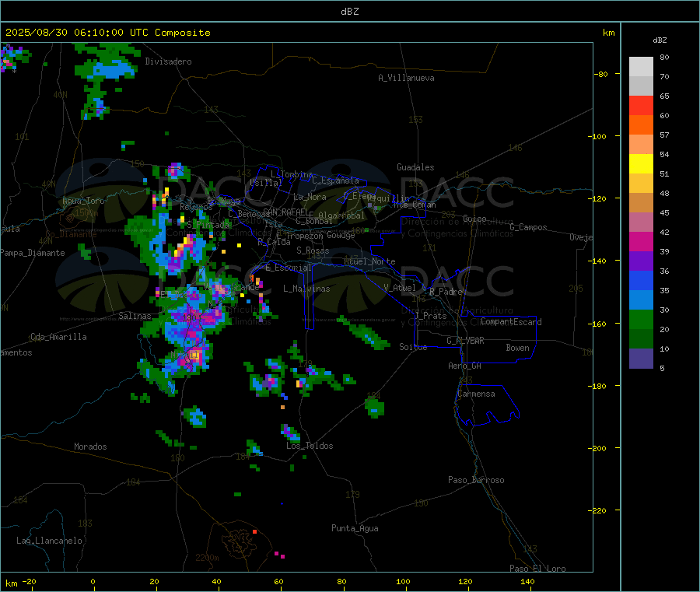Click the '2200m' elevation contour label
Screen dimensions: 700x592
(207, 558)
